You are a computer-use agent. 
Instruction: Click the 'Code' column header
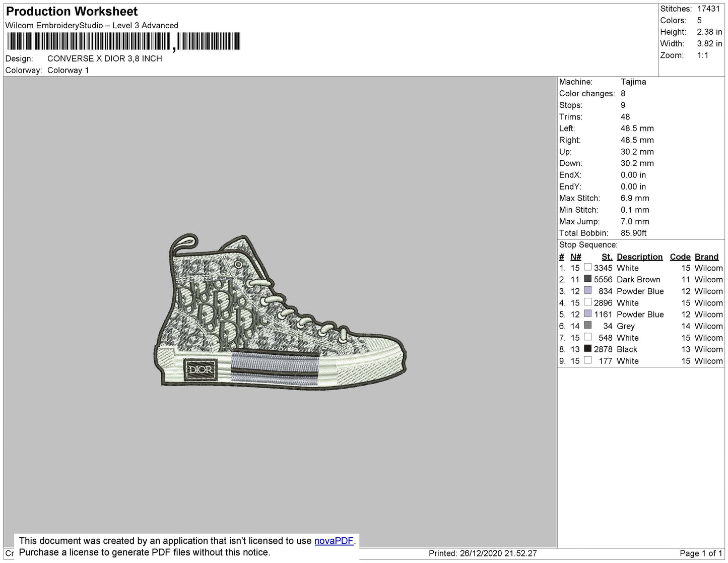[680, 257]
